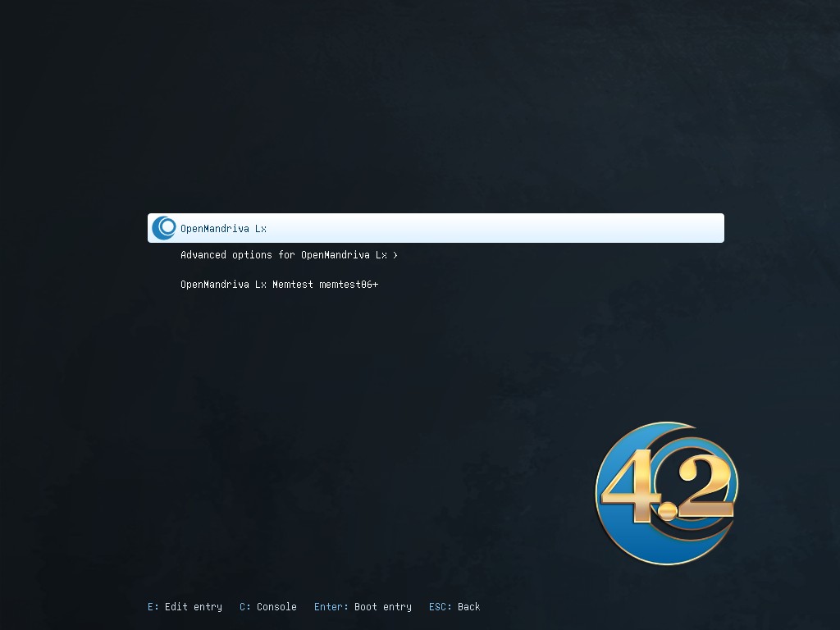The height and width of the screenshot is (630, 840).
Task: Click the word memtest86+ in the third entry
Action: pos(349,285)
